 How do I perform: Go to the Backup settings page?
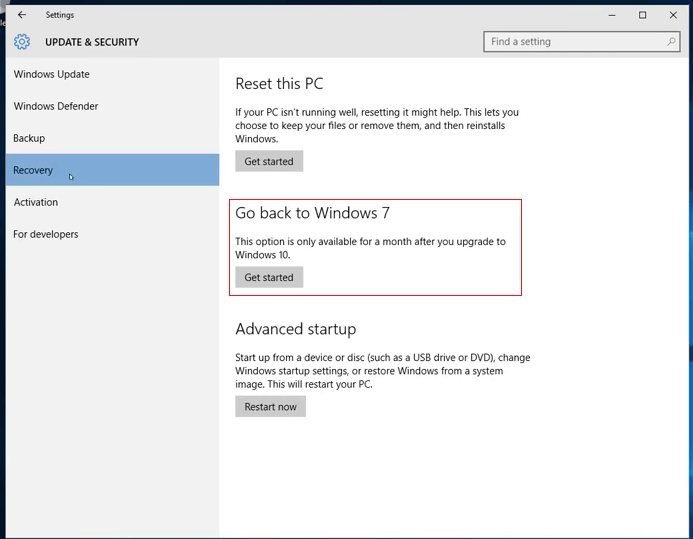coord(30,138)
